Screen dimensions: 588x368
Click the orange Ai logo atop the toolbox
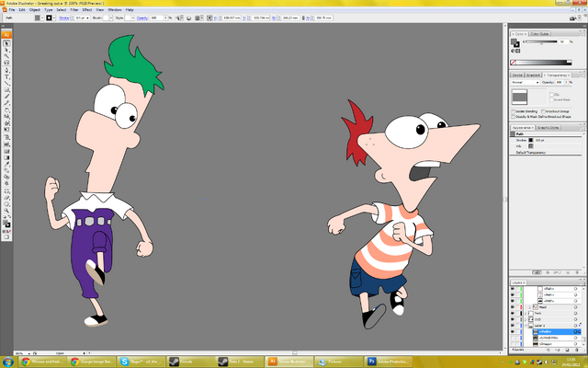6,35
